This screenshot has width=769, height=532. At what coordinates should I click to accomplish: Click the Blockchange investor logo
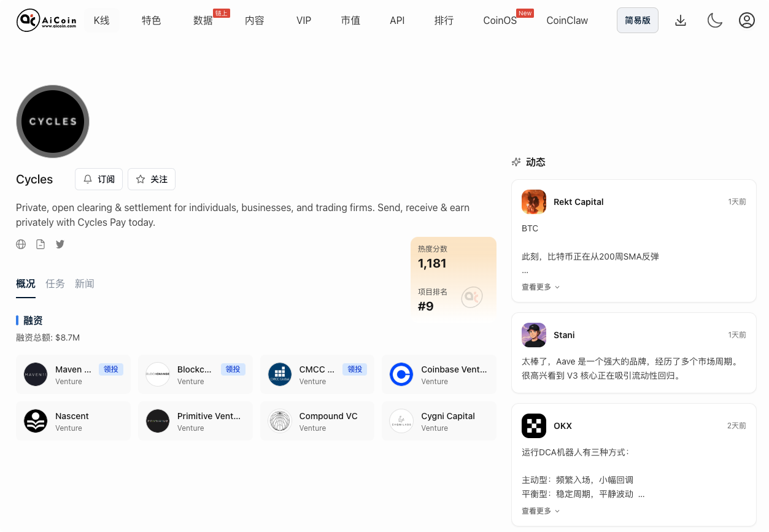coord(158,374)
